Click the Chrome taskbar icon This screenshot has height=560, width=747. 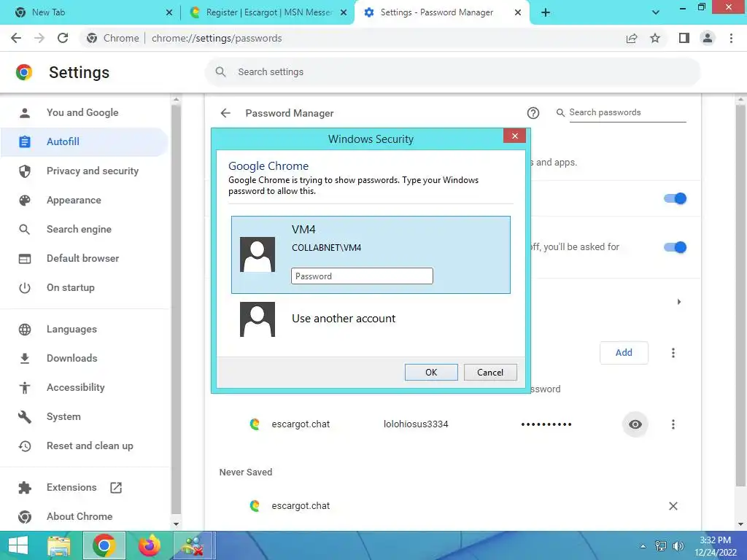(x=104, y=545)
